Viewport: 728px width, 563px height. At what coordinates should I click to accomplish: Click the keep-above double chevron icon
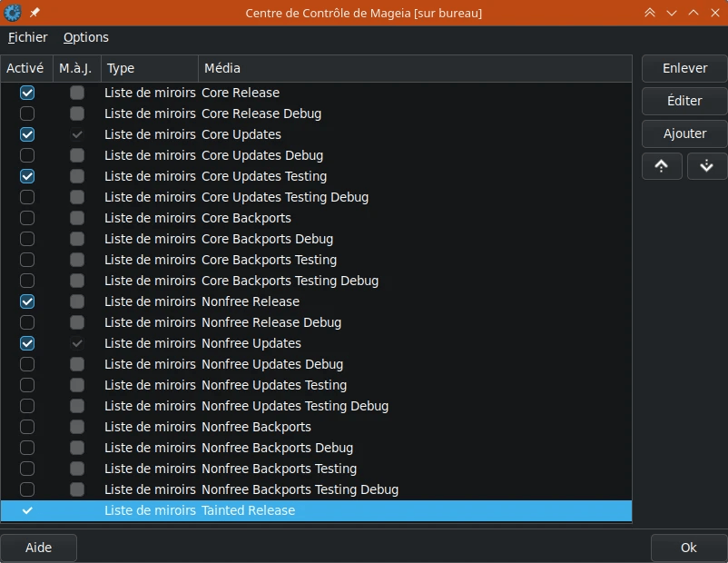coord(650,13)
